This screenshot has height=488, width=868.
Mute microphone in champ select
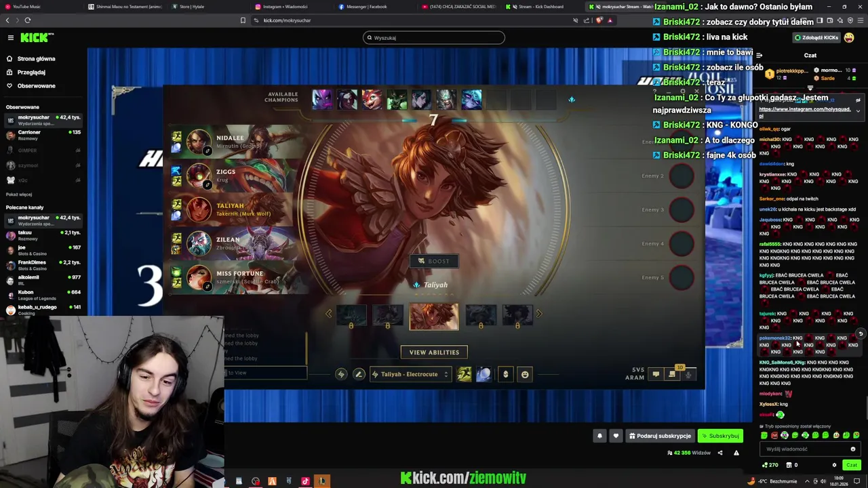pos(688,374)
